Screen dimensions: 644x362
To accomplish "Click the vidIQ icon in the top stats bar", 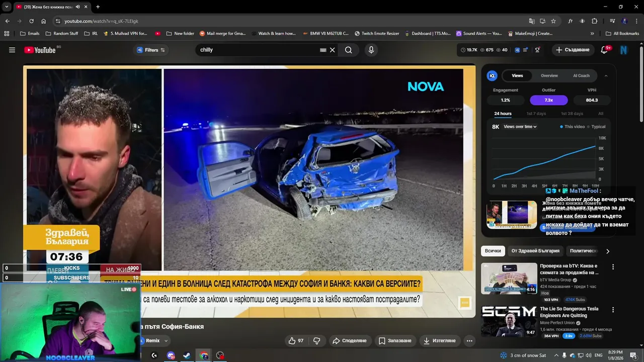I will pos(516,50).
